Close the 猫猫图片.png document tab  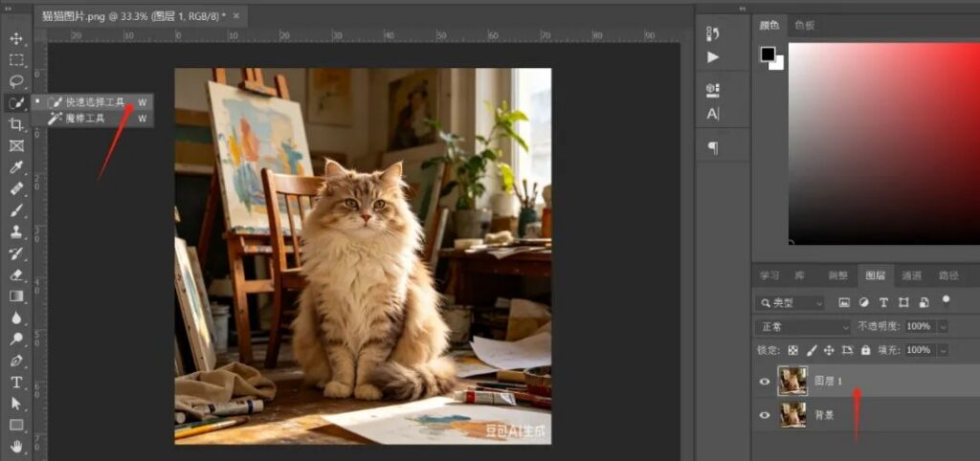pyautogui.click(x=236, y=16)
